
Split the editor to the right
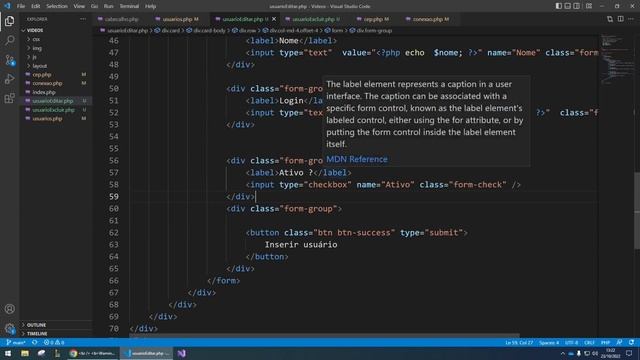pos(620,19)
